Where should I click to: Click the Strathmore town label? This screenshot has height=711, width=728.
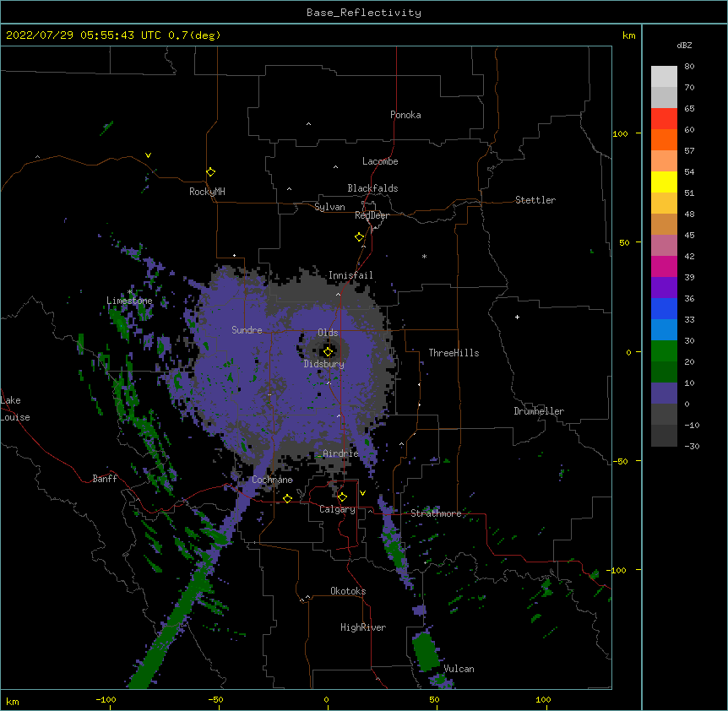[436, 513]
